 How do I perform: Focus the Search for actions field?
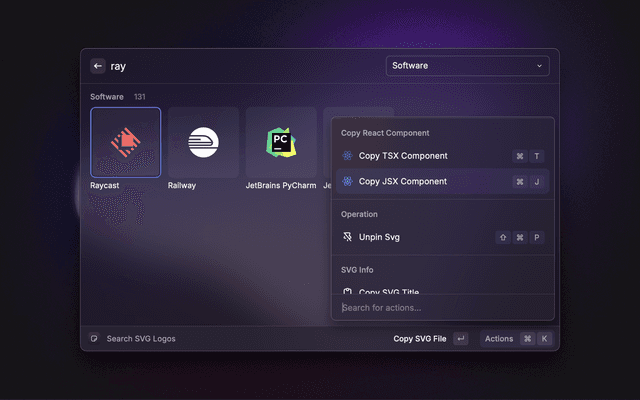tap(440, 307)
